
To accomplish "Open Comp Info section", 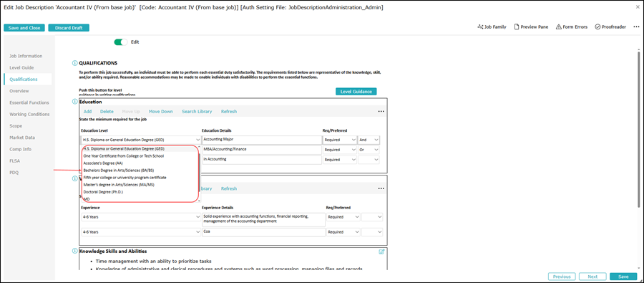I will (20, 149).
